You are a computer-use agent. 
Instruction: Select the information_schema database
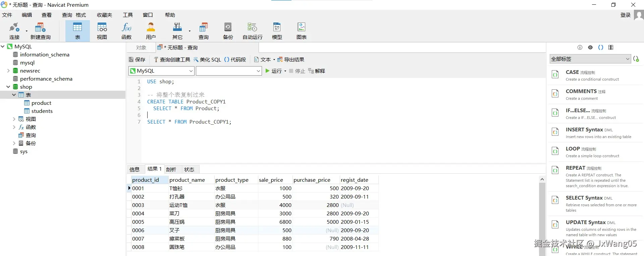(x=45, y=54)
